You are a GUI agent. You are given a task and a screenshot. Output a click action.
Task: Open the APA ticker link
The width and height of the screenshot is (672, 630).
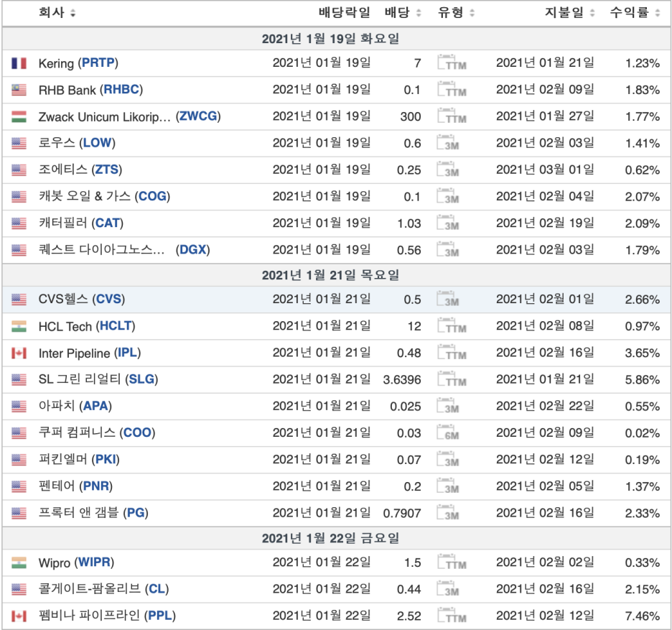click(96, 406)
